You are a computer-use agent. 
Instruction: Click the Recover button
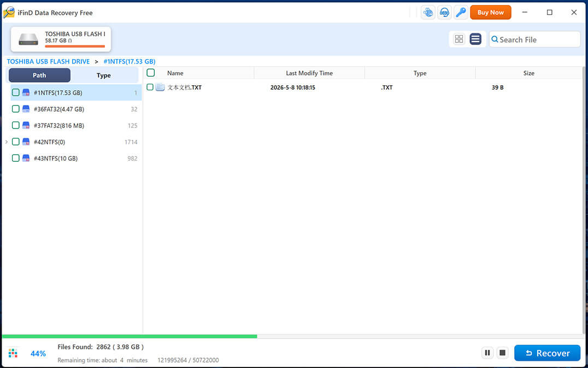[547, 353]
